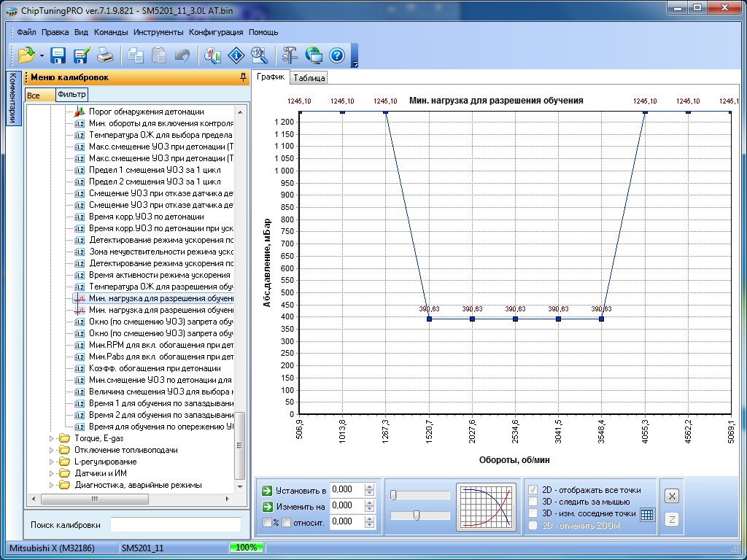The width and height of the screenshot is (747, 560).
Task: Click the blue diamond info icon
Action: point(236,55)
